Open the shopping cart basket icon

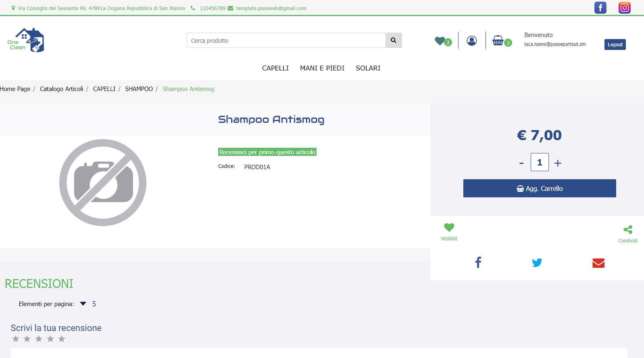[x=498, y=41]
